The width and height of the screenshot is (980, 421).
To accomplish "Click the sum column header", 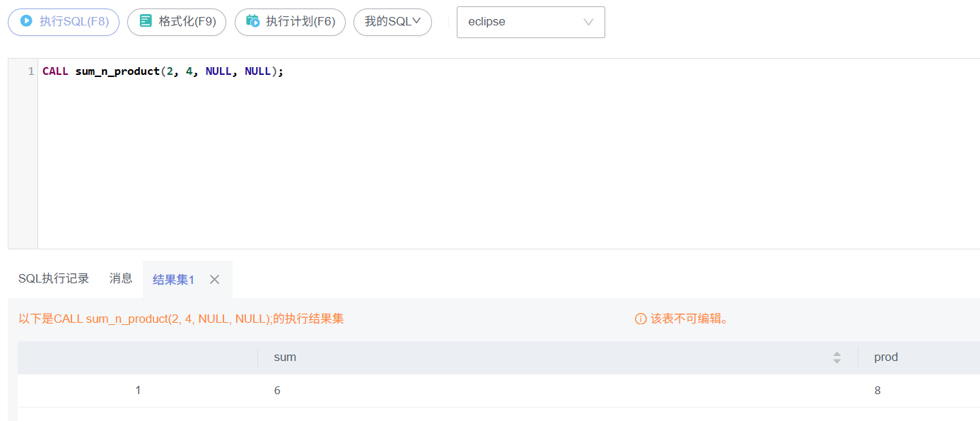I will (285, 357).
